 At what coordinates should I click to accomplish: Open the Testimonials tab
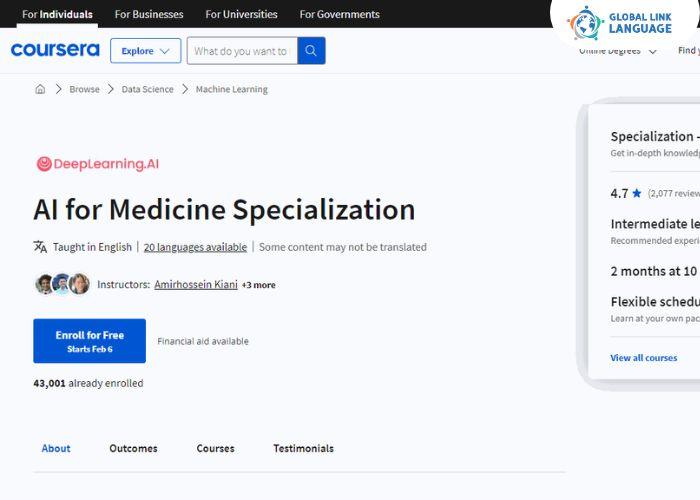[x=303, y=448]
